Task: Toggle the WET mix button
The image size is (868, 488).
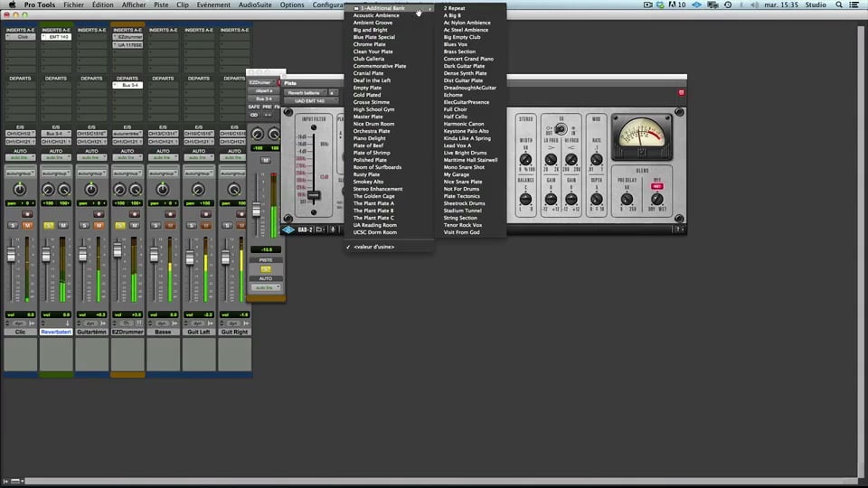Action: pos(657,186)
